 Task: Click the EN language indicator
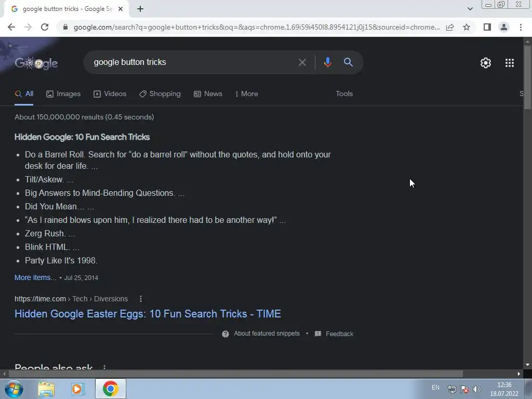[x=435, y=388]
